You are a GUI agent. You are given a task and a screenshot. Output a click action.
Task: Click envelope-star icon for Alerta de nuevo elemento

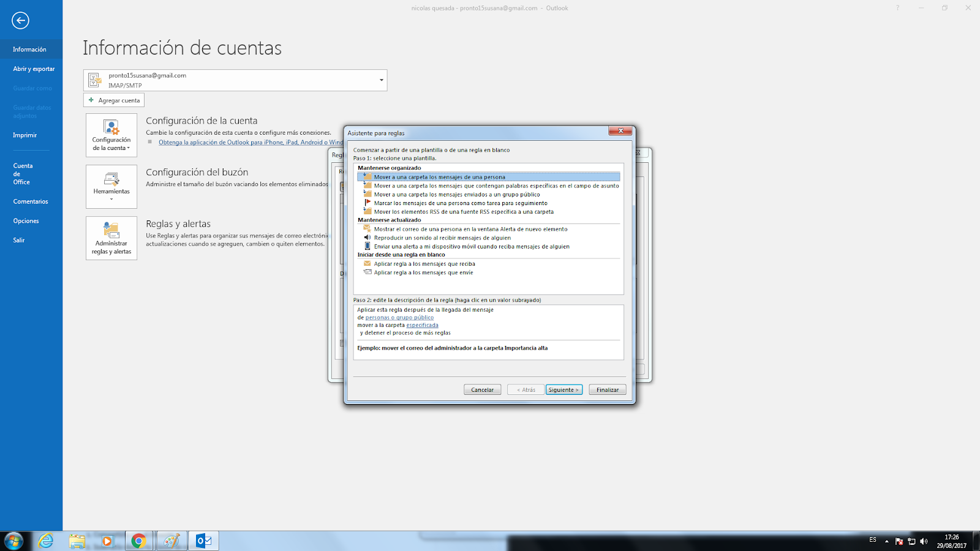tap(367, 228)
